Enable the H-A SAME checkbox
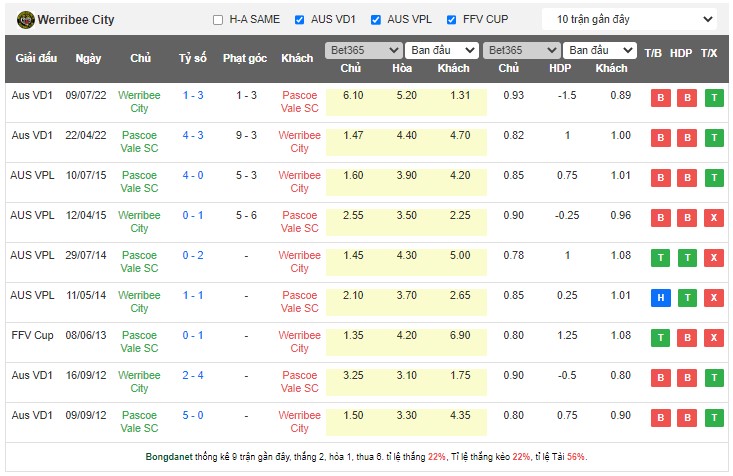 [219, 20]
